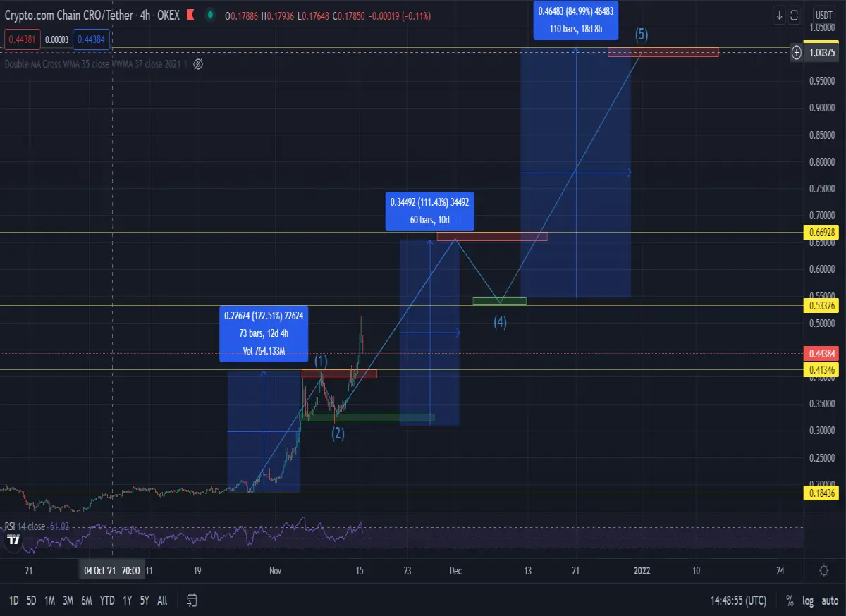Select the All time range
846x616 pixels.
click(162, 600)
